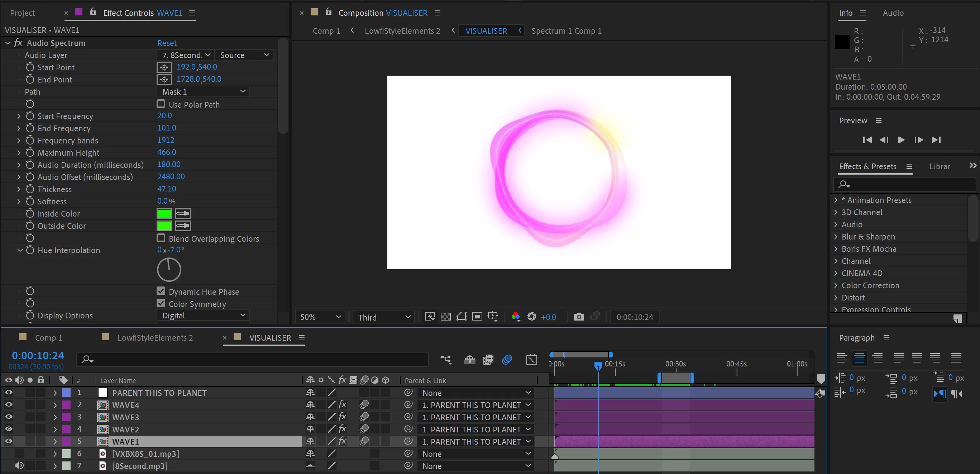Enable Use Polar Path checkbox
The height and width of the screenshot is (474, 980).
[161, 104]
